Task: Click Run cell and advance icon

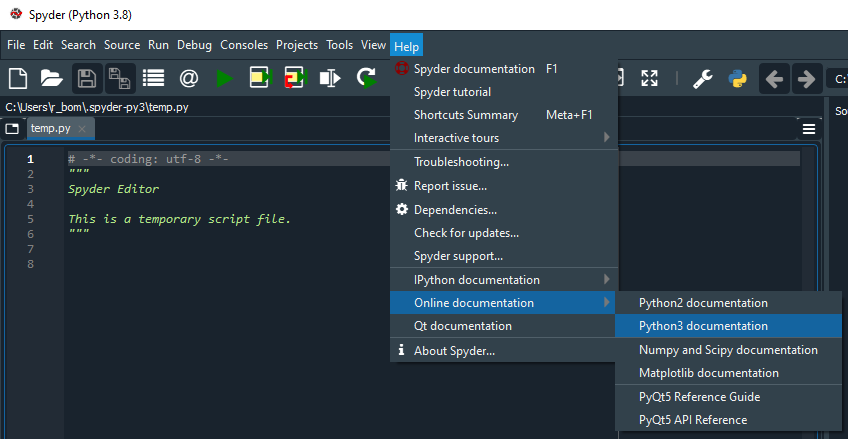Action: [296, 79]
